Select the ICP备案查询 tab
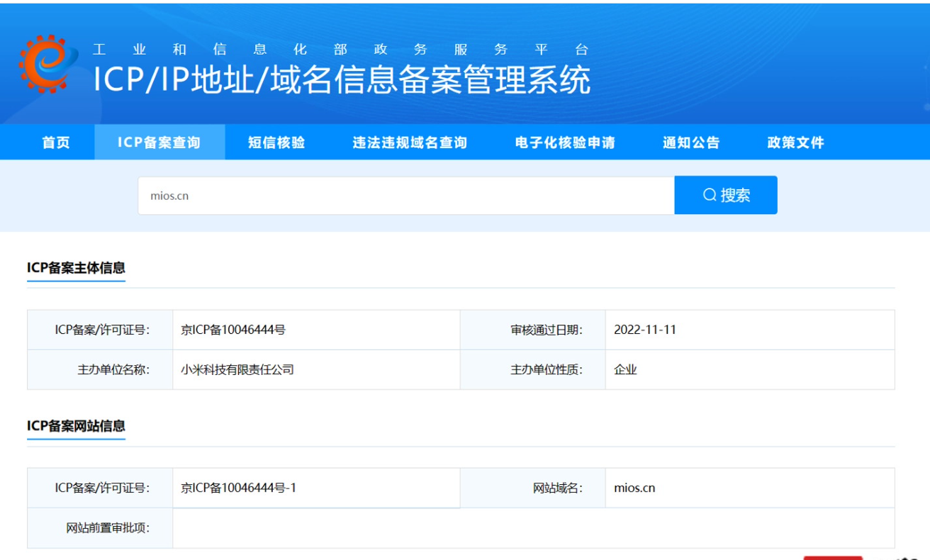This screenshot has width=930, height=560. (159, 142)
